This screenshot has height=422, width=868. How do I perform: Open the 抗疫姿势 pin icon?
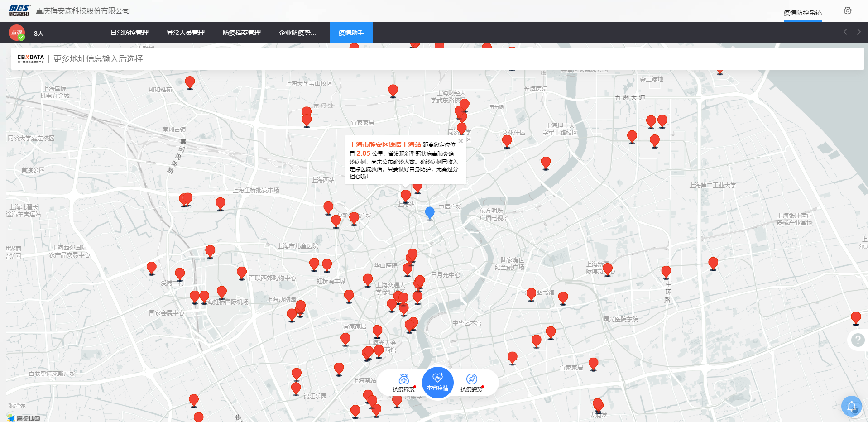click(471, 382)
